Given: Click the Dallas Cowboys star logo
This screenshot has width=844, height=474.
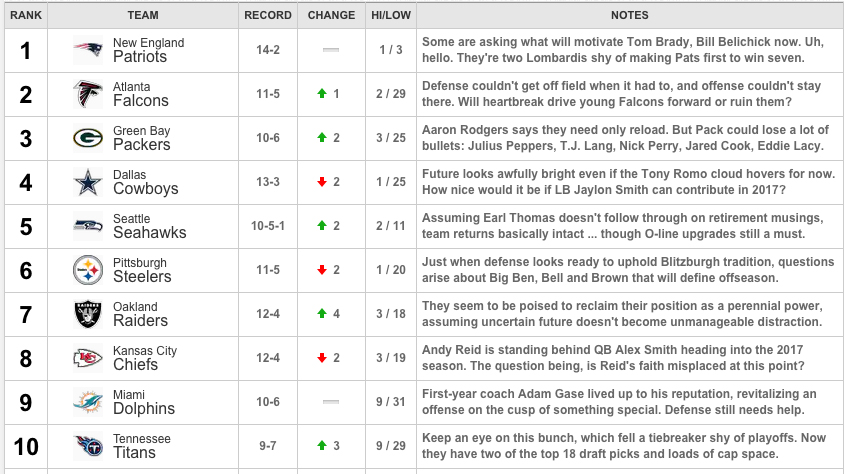Looking at the screenshot, I should (x=88, y=182).
